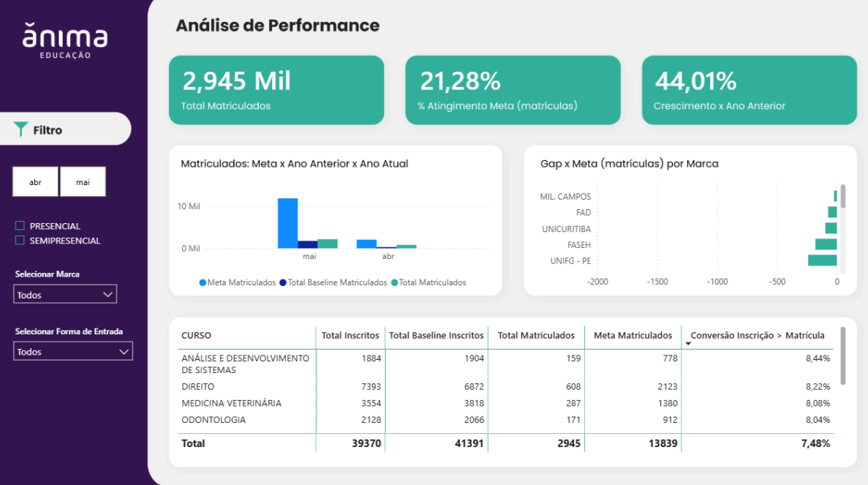This screenshot has height=485, width=868.
Task: Click the MIL. CAMPOS axis label
Action: tap(565, 197)
